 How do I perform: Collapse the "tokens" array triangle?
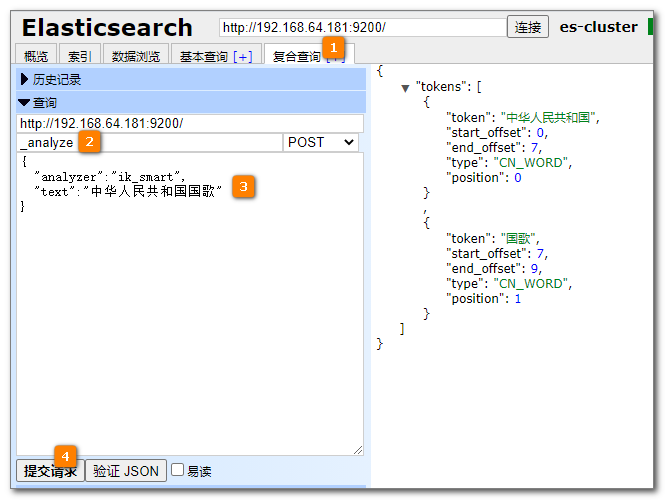click(x=405, y=88)
